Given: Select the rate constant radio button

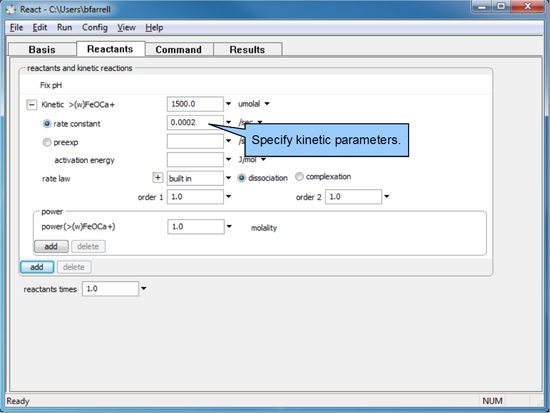Looking at the screenshot, I should 47,124.
